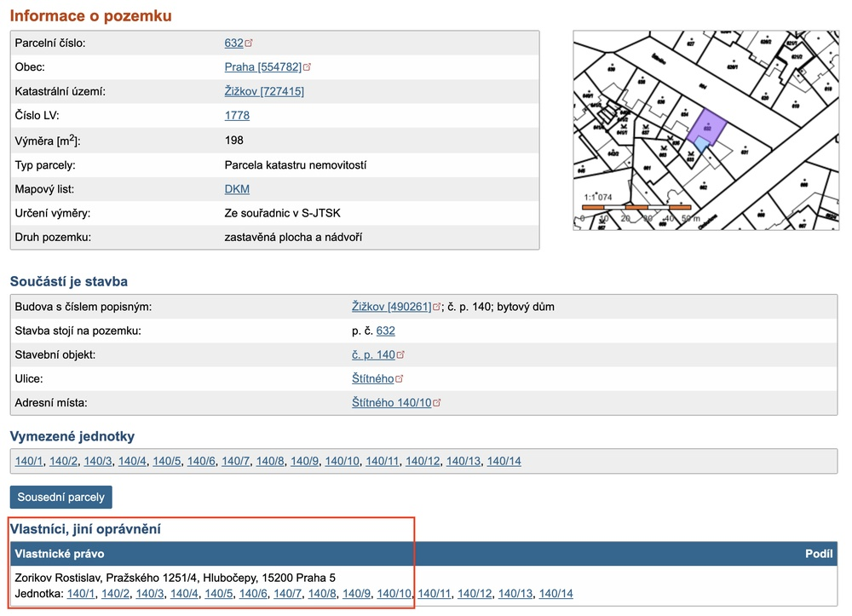This screenshot has height=616, width=852.
Task: Click parcel link 632 in Stavba stojí na pozemku row
Action: 385,331
